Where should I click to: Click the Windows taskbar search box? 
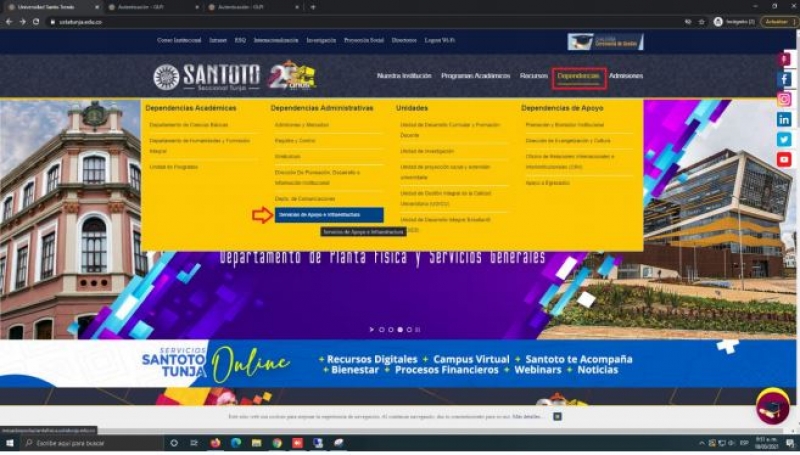92,443
